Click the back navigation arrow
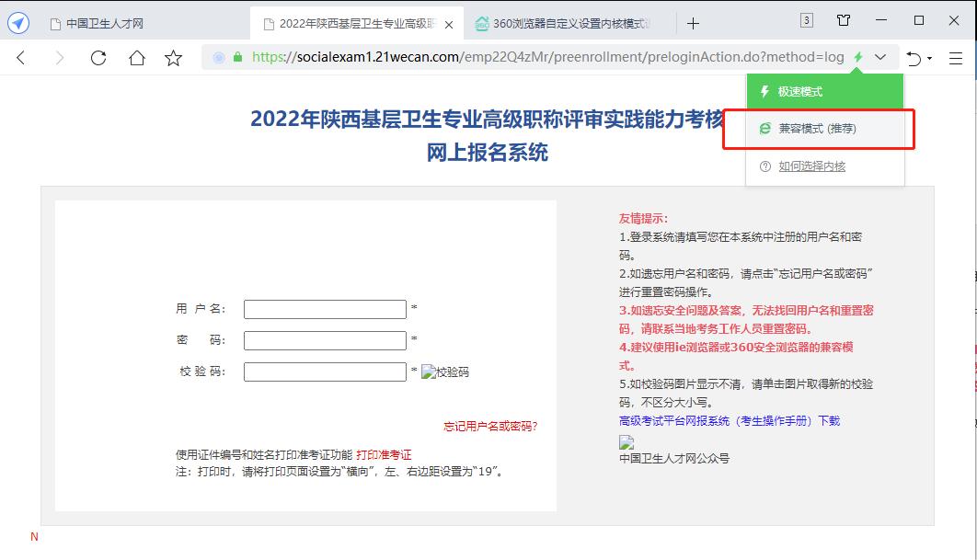 20,57
